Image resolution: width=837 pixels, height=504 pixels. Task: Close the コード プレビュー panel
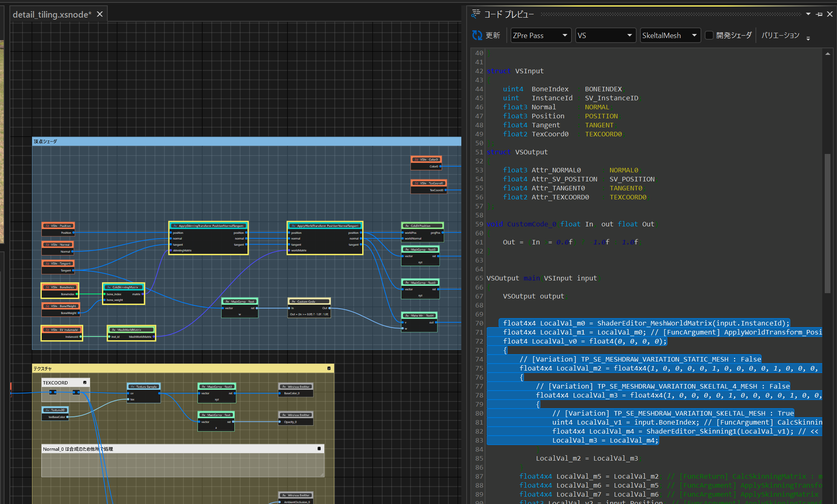(830, 14)
